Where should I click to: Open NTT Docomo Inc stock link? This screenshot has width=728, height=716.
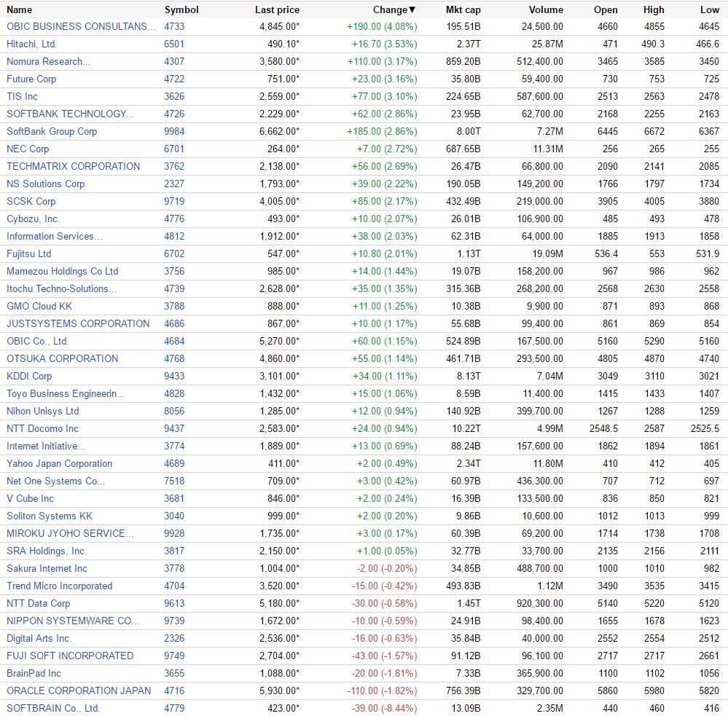coord(42,429)
